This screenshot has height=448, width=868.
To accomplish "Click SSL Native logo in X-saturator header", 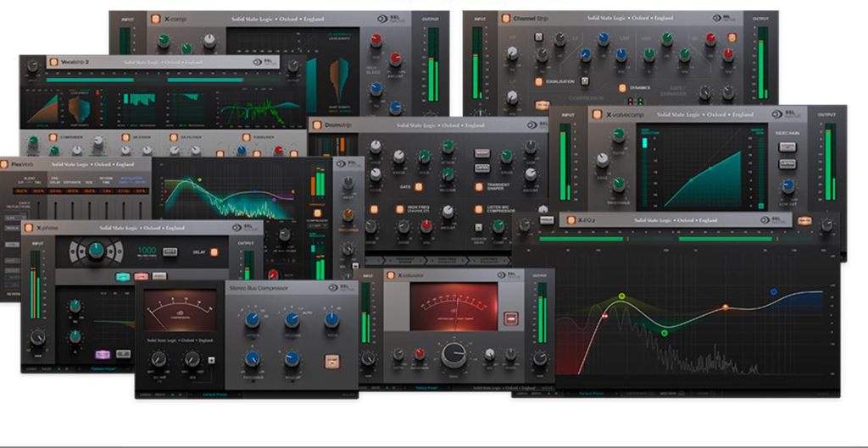I will pos(509,275).
